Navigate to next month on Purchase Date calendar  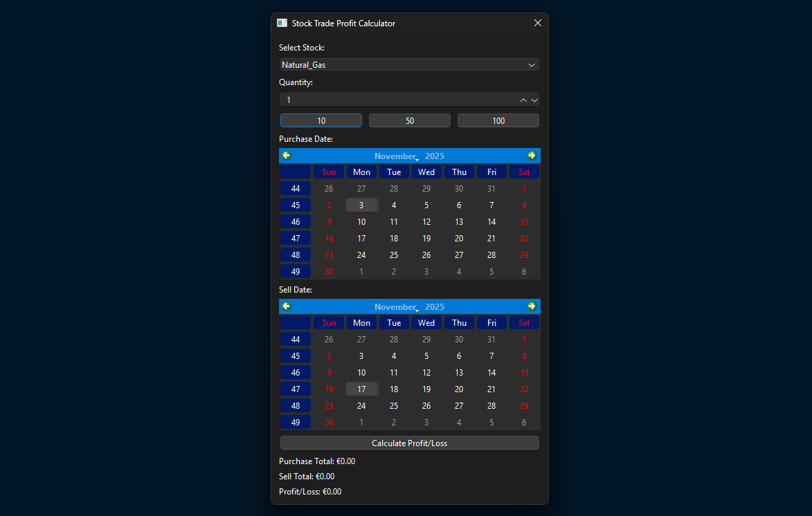coord(532,155)
